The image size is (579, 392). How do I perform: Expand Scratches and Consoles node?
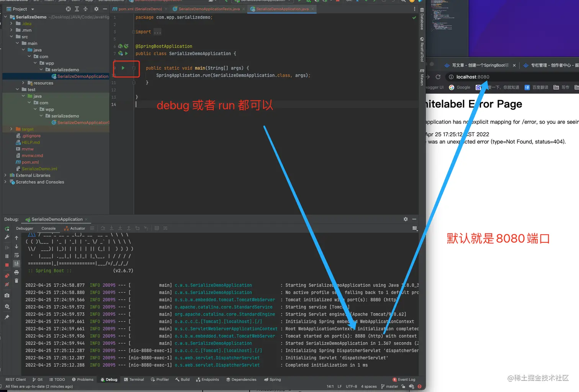tap(5, 182)
